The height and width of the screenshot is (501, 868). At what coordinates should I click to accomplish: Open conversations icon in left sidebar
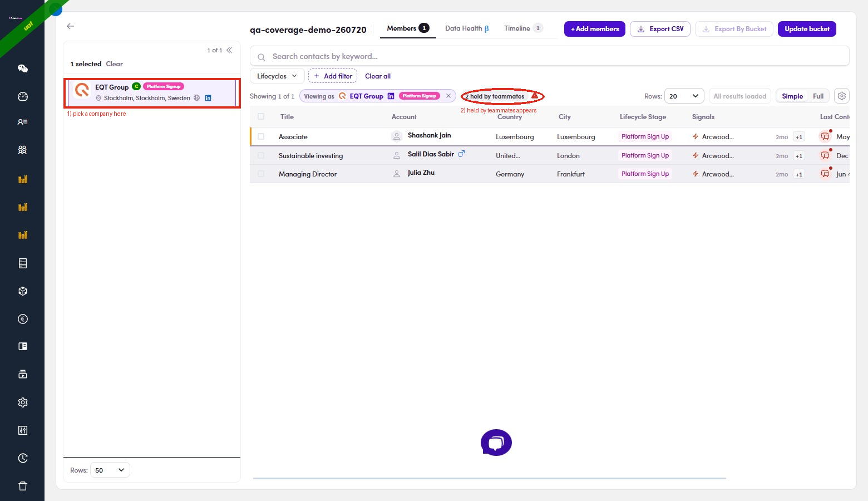coord(23,68)
